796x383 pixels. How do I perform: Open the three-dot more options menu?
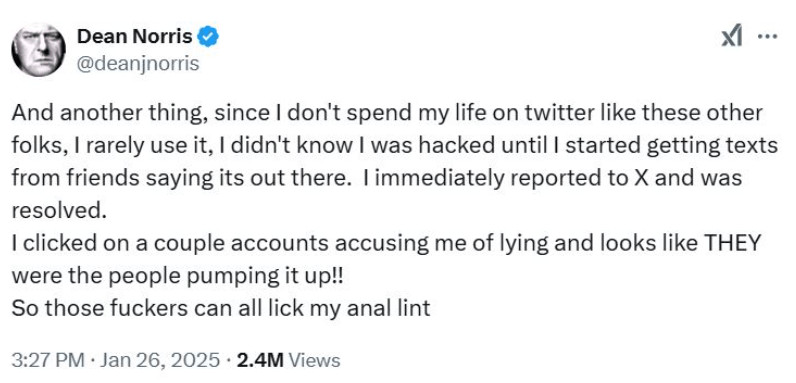(767, 37)
